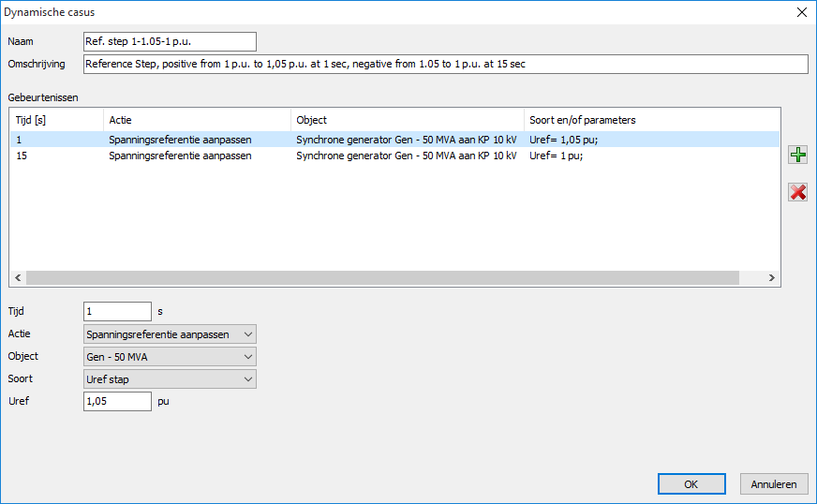Click into the Omschrijving field
This screenshot has height=504, width=817.
(444, 64)
